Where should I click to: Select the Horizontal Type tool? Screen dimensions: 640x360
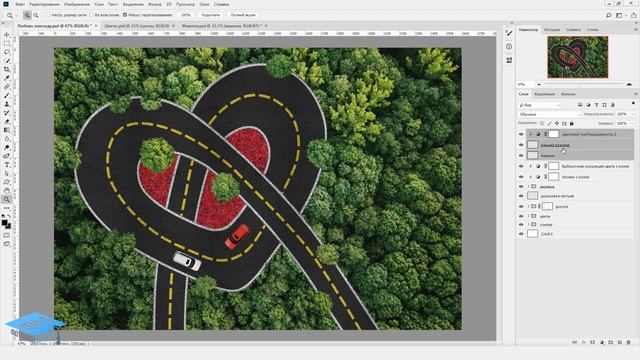point(7,165)
